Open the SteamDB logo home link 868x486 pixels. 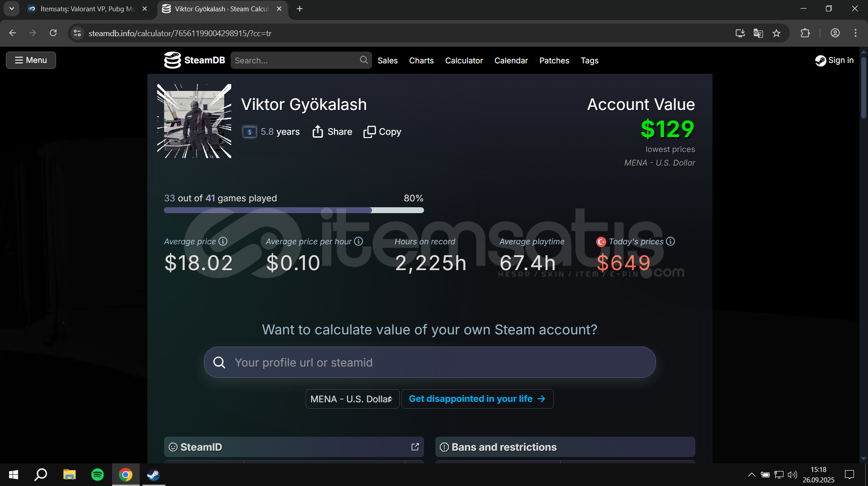(194, 60)
